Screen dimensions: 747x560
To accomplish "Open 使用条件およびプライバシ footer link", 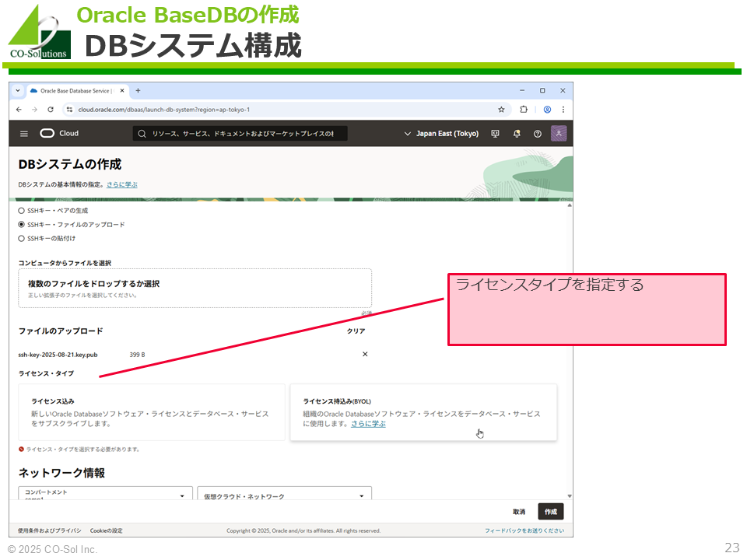I will pyautogui.click(x=50, y=530).
